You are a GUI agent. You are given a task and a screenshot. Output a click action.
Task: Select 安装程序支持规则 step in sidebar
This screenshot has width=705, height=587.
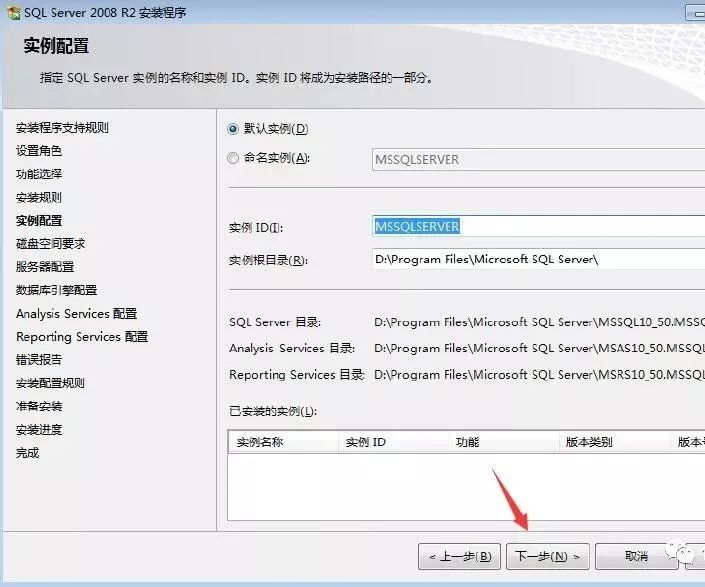pos(62,128)
